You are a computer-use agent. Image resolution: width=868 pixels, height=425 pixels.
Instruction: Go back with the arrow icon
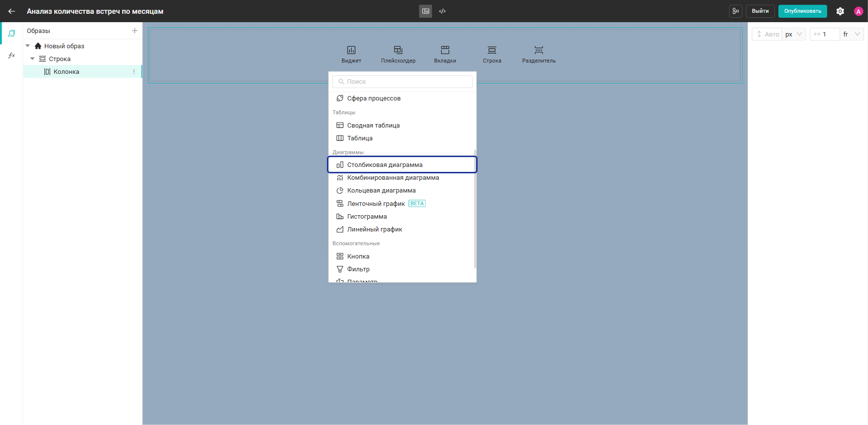point(11,11)
